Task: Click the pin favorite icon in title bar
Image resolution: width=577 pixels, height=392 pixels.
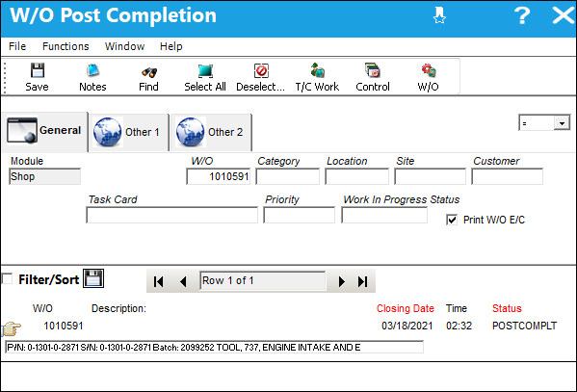Action: pyautogui.click(x=439, y=15)
